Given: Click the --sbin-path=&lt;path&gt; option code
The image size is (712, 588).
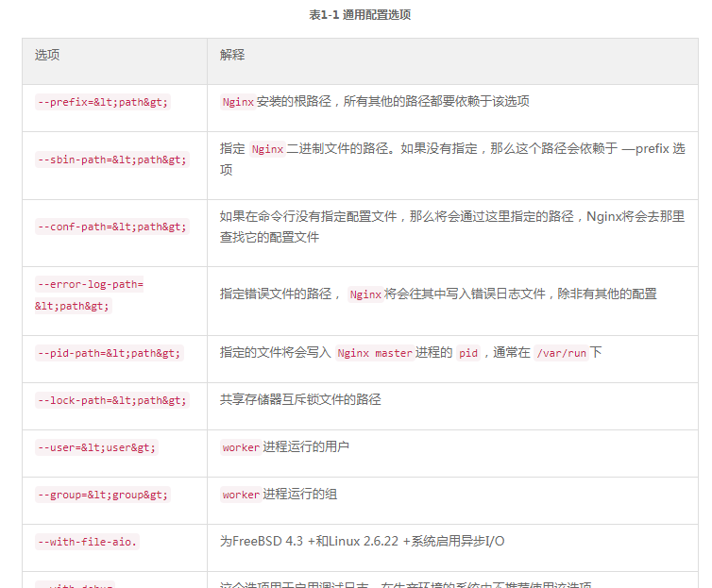Looking at the screenshot, I should (112, 160).
